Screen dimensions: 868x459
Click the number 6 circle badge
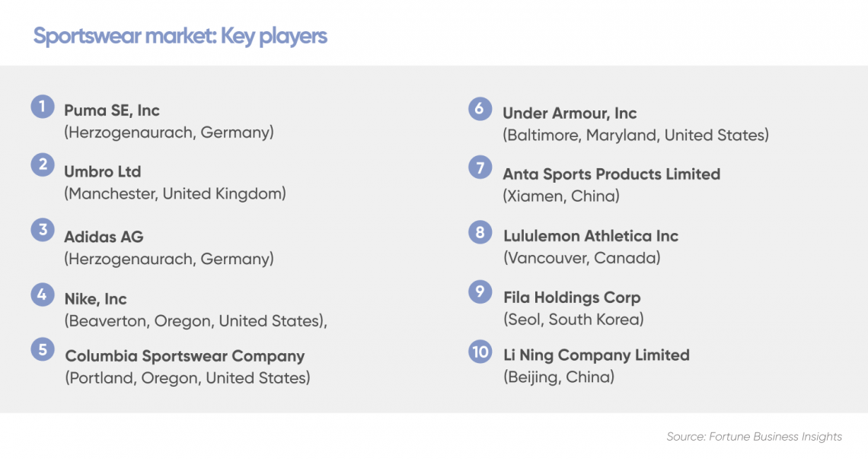(x=480, y=109)
